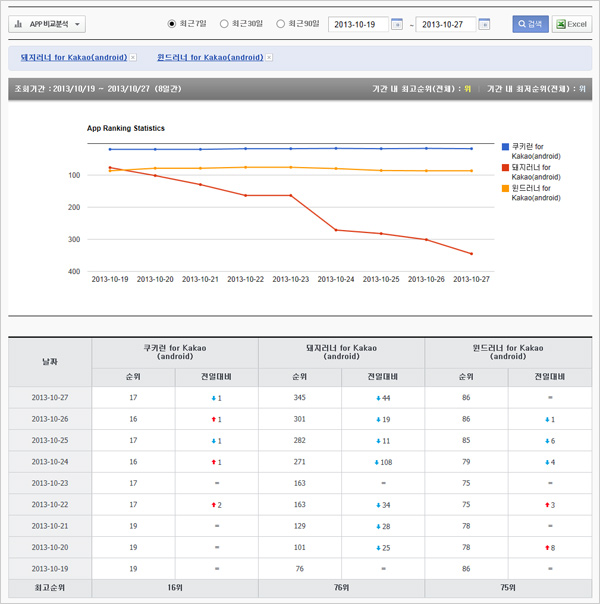Select the 최근7일 radio button
600x604 pixels.
coord(172,24)
